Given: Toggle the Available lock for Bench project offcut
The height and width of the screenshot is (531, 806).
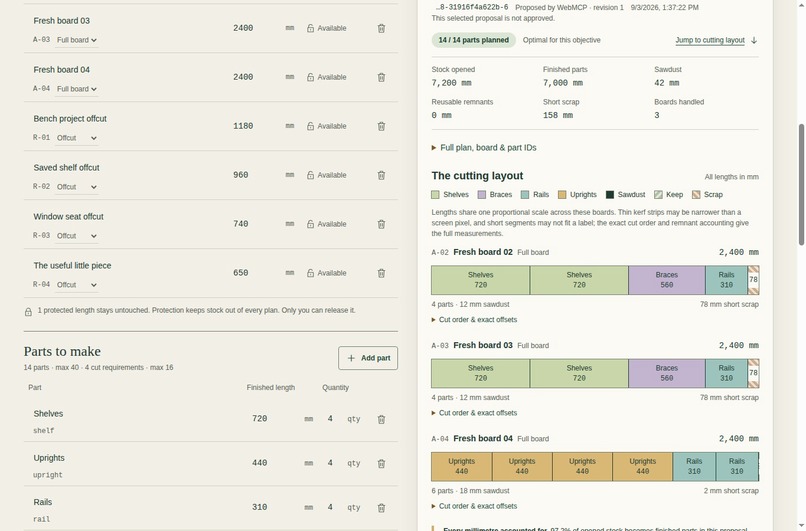Looking at the screenshot, I should 326,126.
